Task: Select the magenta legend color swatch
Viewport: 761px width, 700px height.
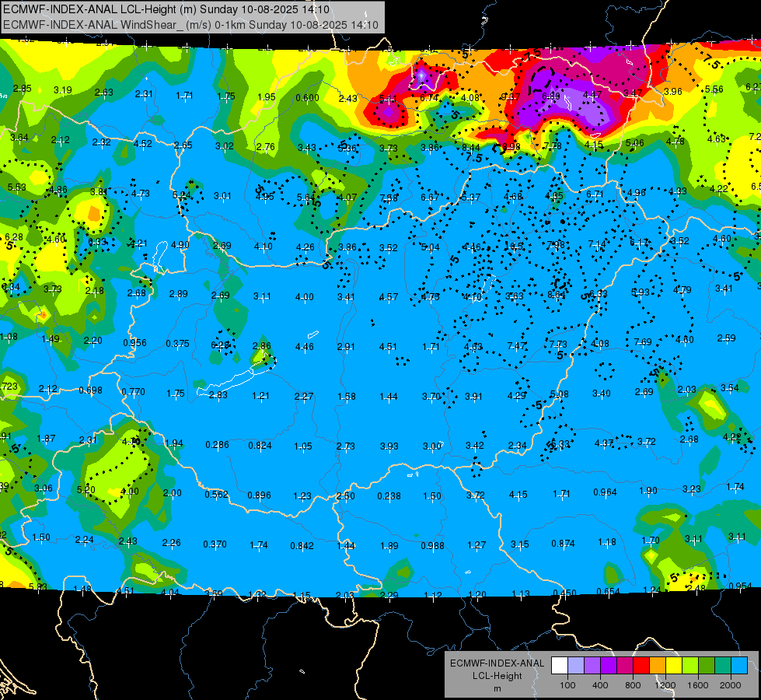Action: click(625, 666)
